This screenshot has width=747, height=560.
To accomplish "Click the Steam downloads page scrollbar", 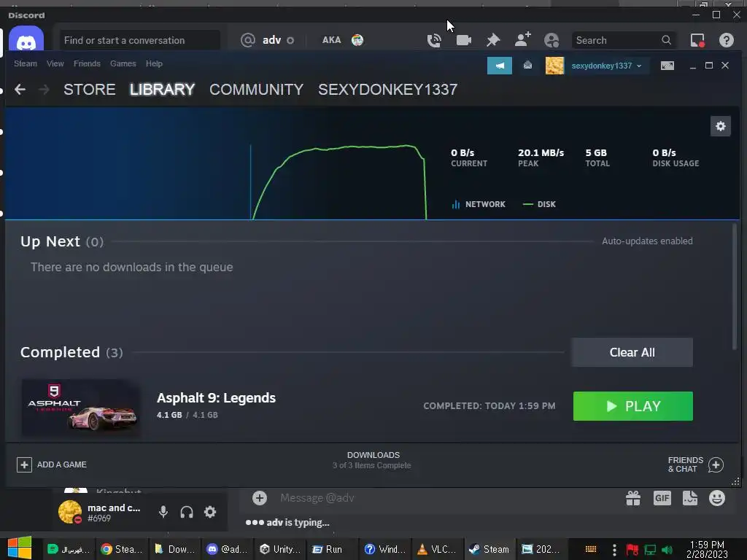I will [x=734, y=286].
